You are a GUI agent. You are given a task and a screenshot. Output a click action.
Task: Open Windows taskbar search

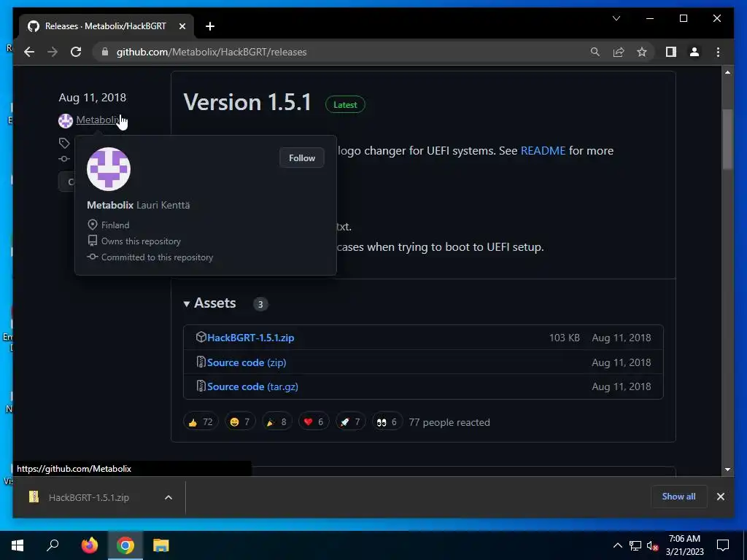[53, 545]
